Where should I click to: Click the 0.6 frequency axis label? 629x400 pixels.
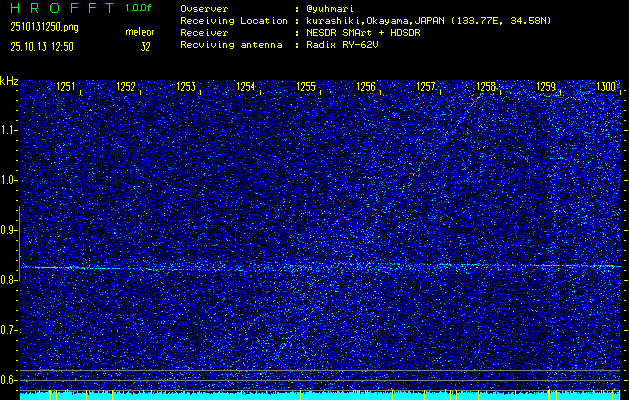[x=9, y=380]
